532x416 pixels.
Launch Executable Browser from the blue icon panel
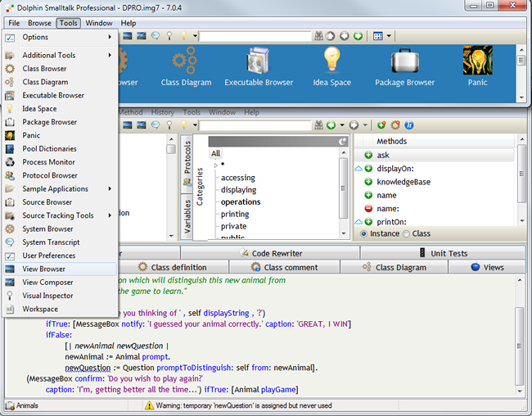(x=259, y=66)
